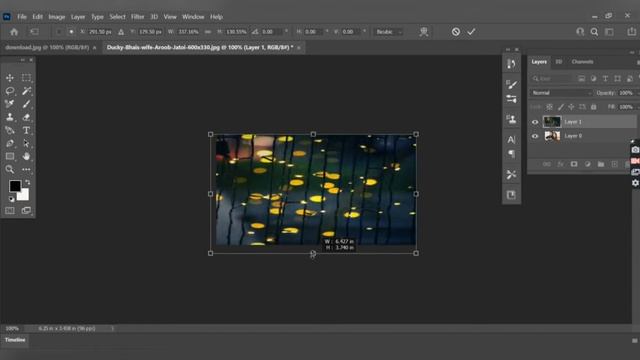
Task: Hide Layer 1 with its eye icon
Action: click(535, 122)
